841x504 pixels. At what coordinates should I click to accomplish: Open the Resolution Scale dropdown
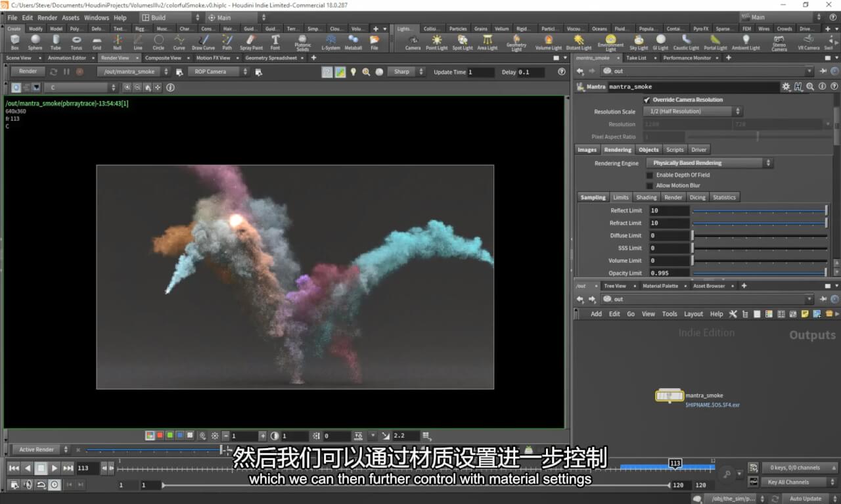point(694,112)
